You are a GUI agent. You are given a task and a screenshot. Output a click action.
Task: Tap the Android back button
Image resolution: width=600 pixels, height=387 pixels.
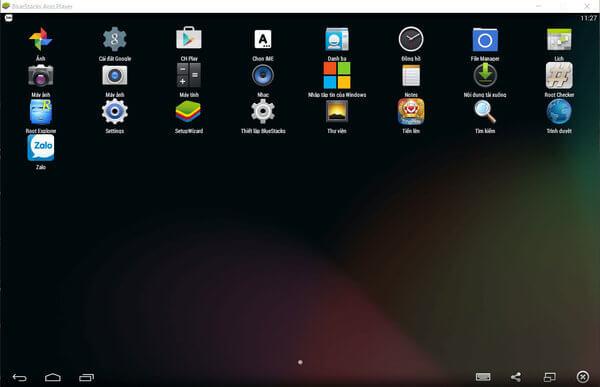[x=20, y=378]
